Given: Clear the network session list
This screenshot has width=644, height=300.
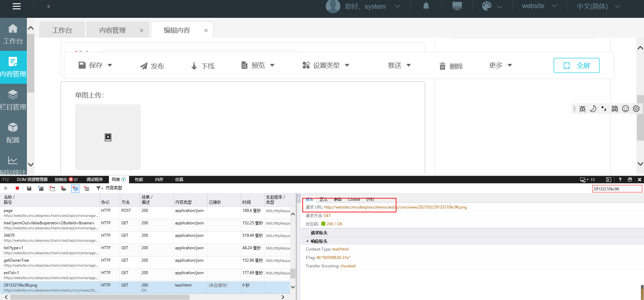Looking at the screenshot, I should pyautogui.click(x=87, y=188).
